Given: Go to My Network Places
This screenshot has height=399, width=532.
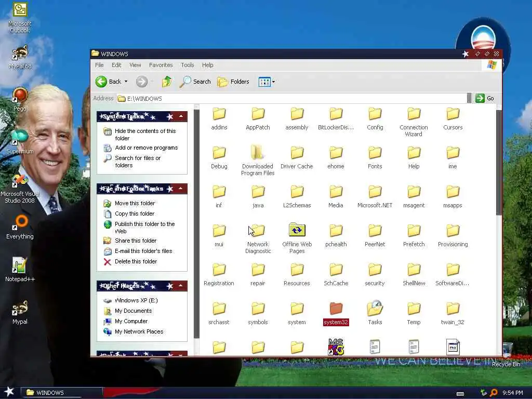Looking at the screenshot, I should pos(139,331).
